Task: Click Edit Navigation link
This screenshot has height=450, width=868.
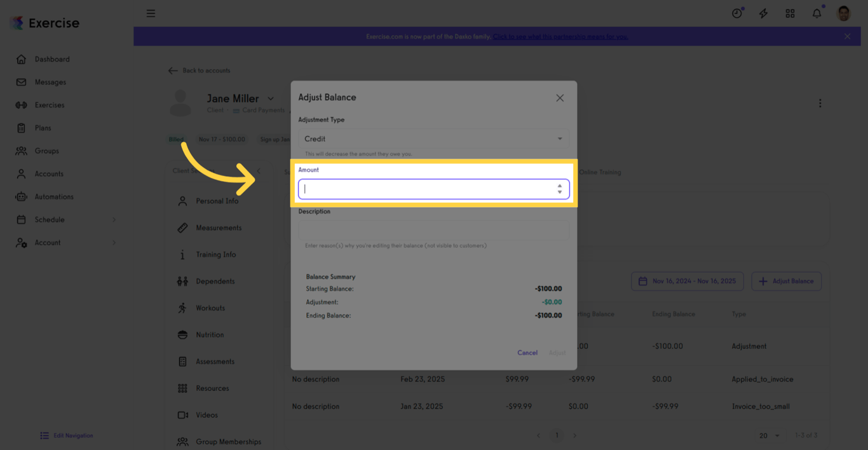Action: point(67,435)
